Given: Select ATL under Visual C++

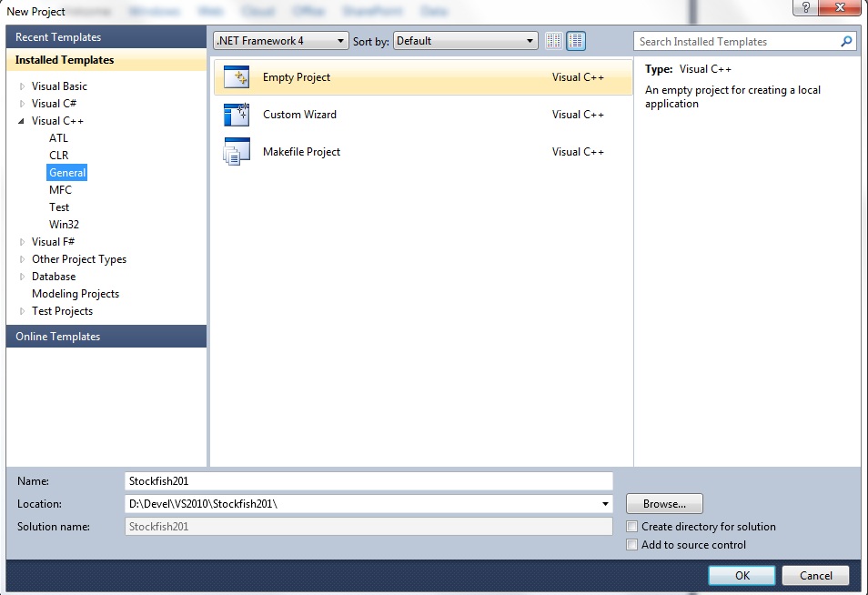Looking at the screenshot, I should pos(58,137).
